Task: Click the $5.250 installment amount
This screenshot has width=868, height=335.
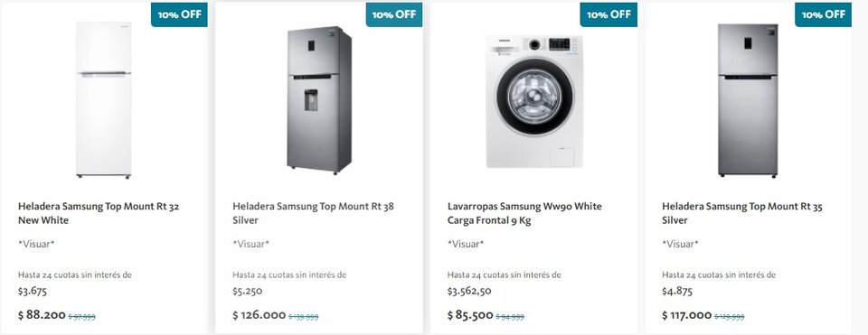Action: point(248,292)
